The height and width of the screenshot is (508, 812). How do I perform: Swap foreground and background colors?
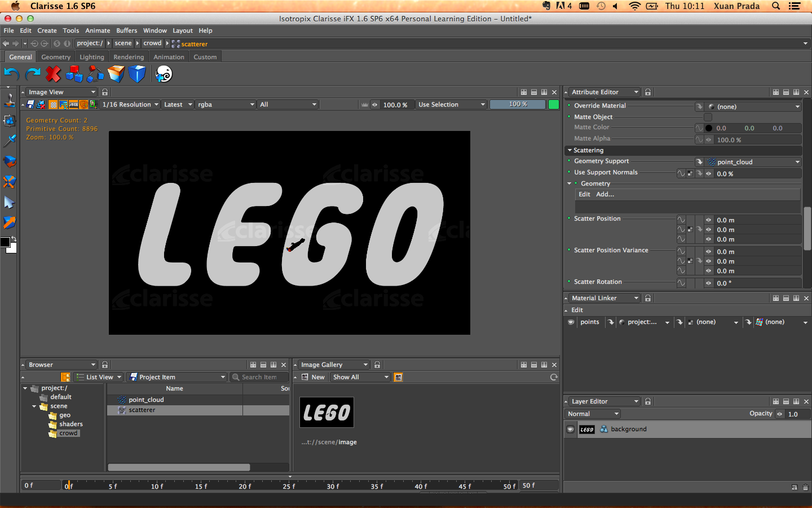pyautogui.click(x=14, y=239)
